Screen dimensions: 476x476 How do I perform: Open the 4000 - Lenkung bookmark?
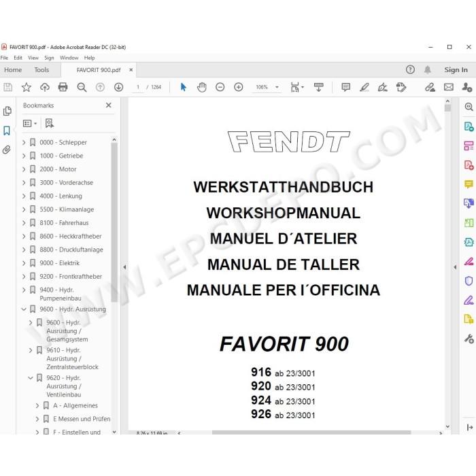point(61,196)
